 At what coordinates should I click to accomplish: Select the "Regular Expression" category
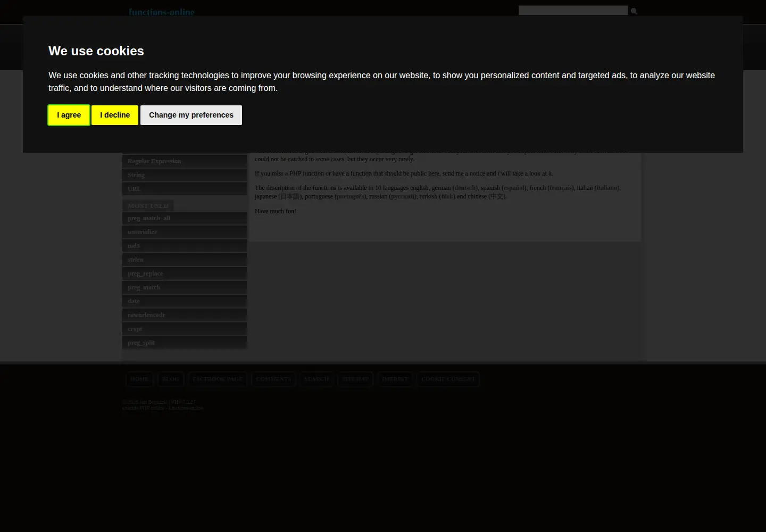click(x=185, y=161)
